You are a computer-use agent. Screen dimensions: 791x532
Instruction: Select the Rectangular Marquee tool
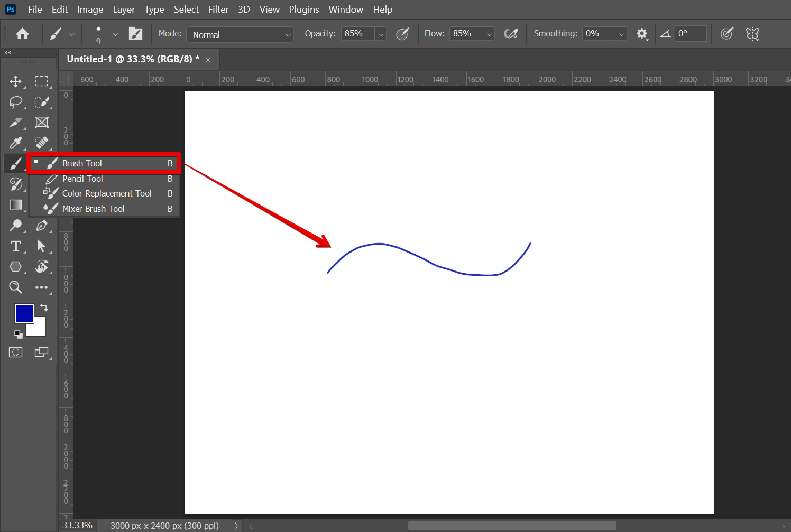point(42,81)
